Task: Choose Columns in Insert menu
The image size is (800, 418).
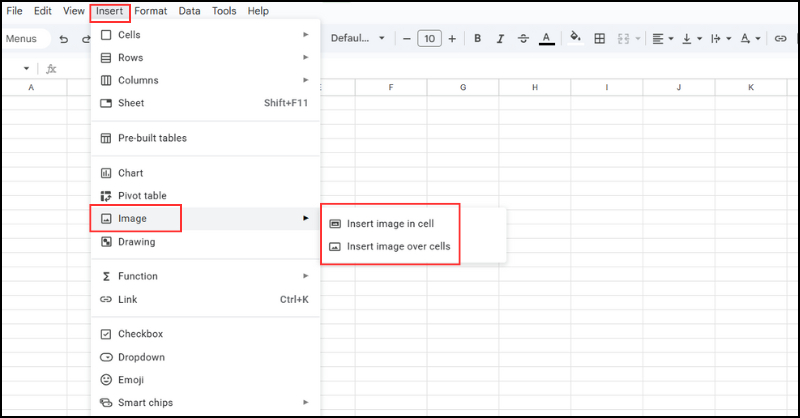Action: pyautogui.click(x=206, y=80)
